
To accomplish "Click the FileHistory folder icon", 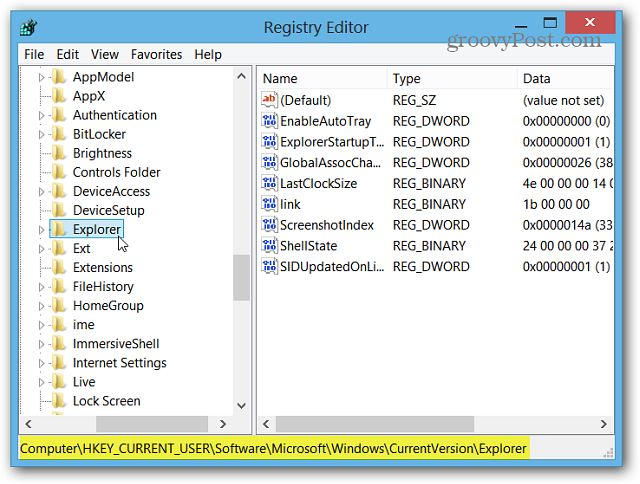I will [x=60, y=286].
